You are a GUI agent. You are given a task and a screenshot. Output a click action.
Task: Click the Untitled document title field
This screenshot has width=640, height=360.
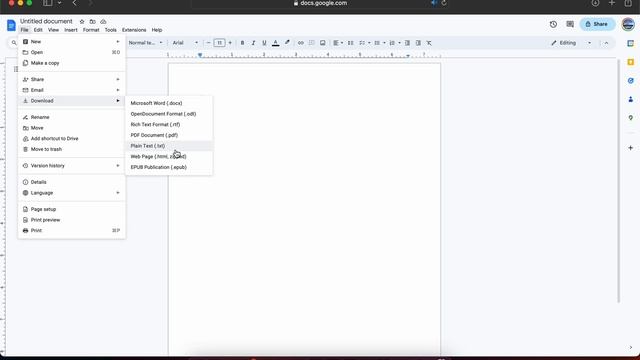[46, 21]
